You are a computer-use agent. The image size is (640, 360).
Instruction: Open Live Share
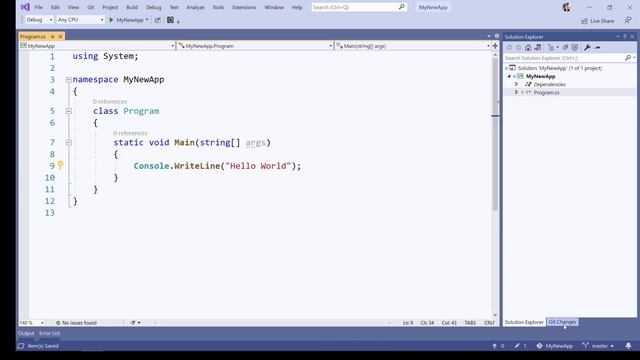pos(598,21)
